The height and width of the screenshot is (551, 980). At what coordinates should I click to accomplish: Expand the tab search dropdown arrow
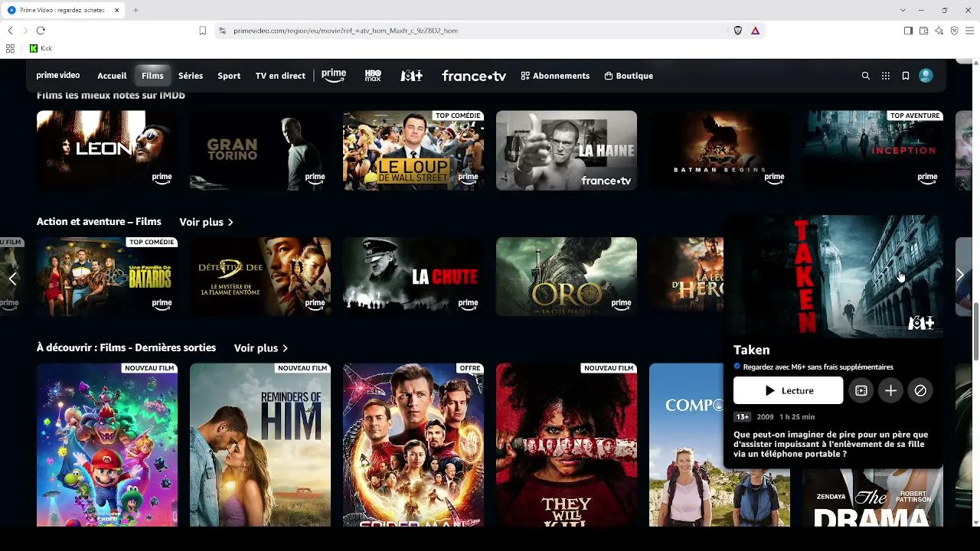coord(903,10)
